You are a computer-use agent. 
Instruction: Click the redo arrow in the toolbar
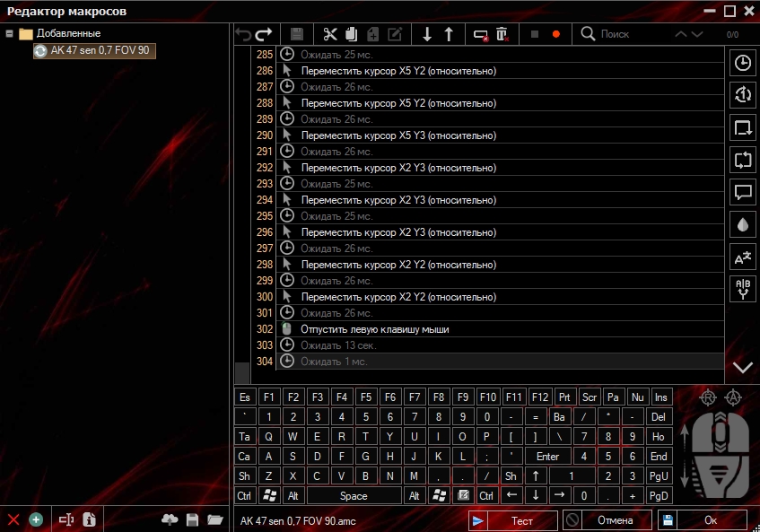pos(264,34)
